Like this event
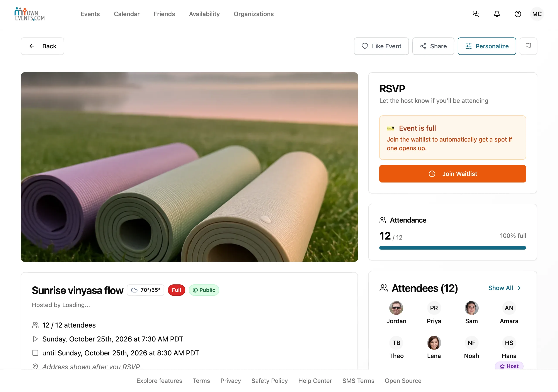The image size is (558, 392). point(381,46)
